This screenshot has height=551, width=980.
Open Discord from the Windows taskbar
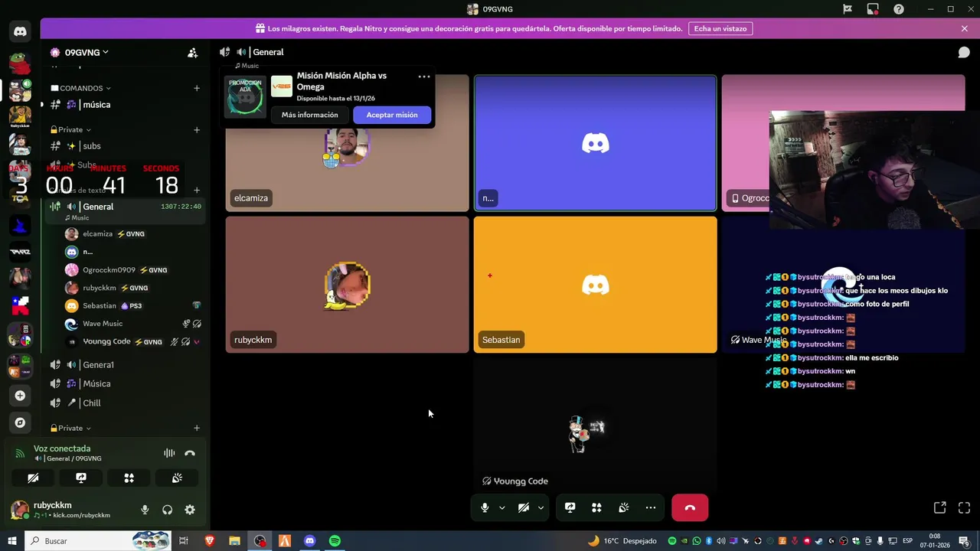309,541
